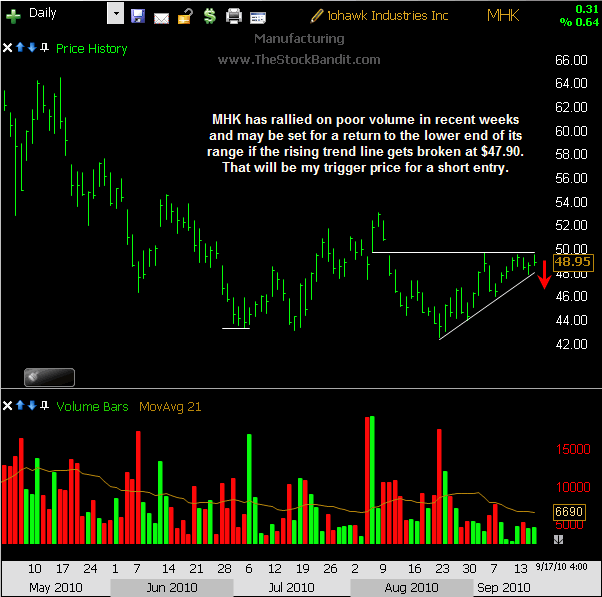
Task: Click the Aug 2010 month on time axis
Action: (410, 587)
